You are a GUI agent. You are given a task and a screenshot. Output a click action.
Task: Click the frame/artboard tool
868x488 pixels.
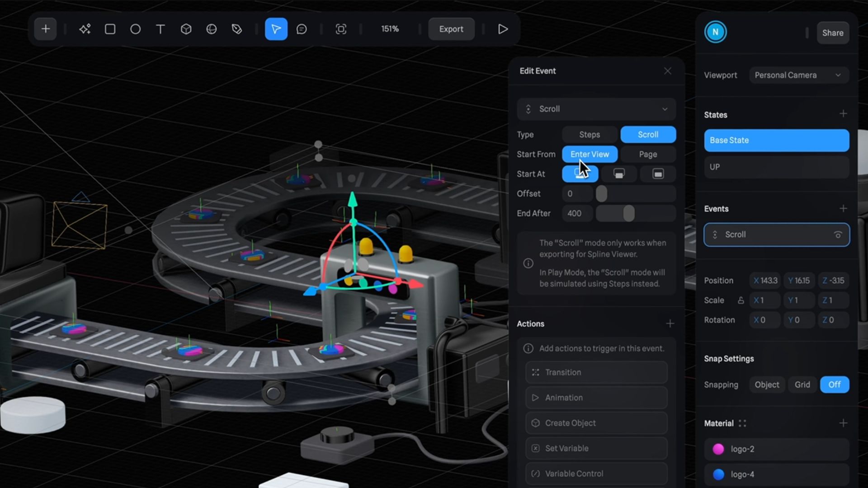pos(340,28)
